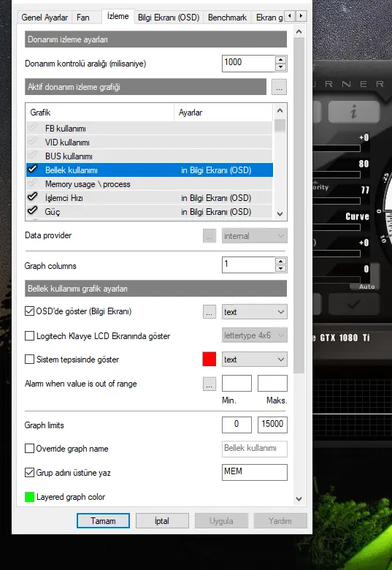This screenshot has height=570, width=392.
Task: Open the Fan tab
Action: coord(83,18)
